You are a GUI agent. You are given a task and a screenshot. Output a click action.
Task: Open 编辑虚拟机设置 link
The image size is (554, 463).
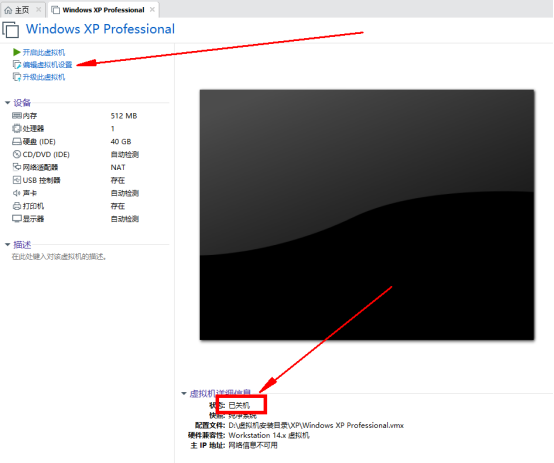pyautogui.click(x=47, y=65)
